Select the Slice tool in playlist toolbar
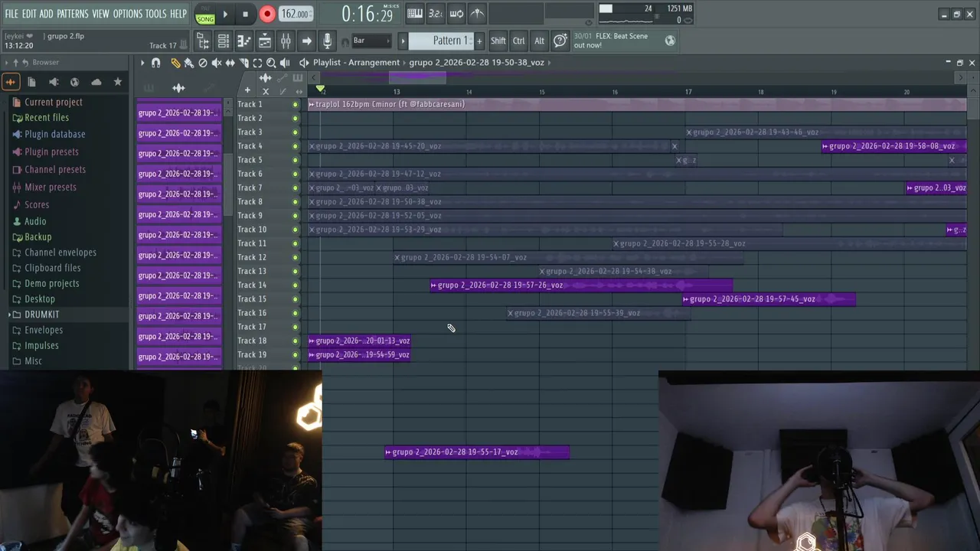 [x=243, y=63]
